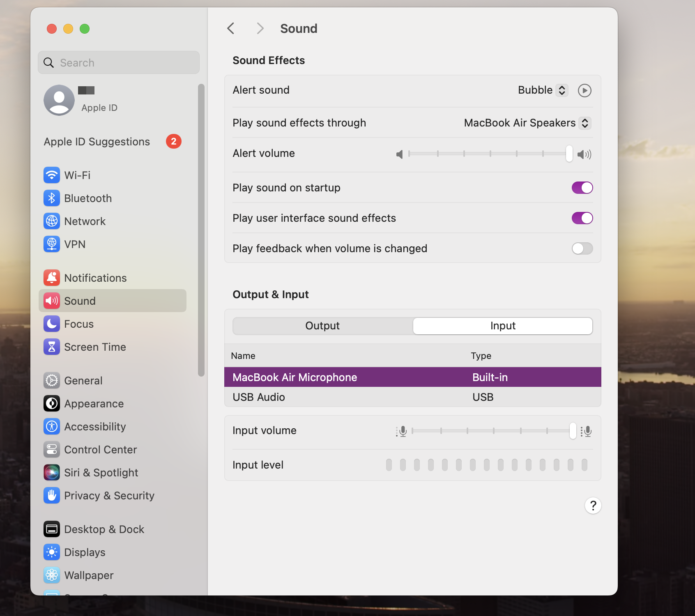Turn off Play user interface sound effects
The width and height of the screenshot is (695, 616).
pyautogui.click(x=582, y=218)
